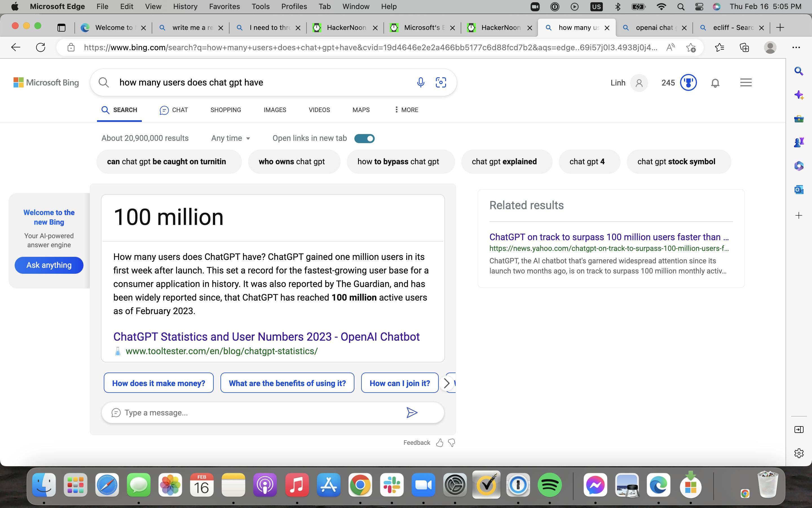Give thumbs down feedback
812x508 pixels.
tap(452, 443)
